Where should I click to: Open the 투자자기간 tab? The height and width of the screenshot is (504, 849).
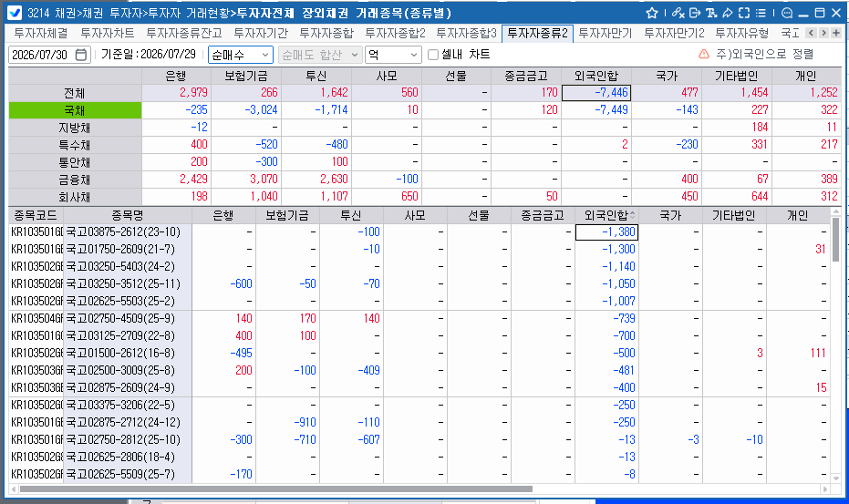click(x=261, y=33)
